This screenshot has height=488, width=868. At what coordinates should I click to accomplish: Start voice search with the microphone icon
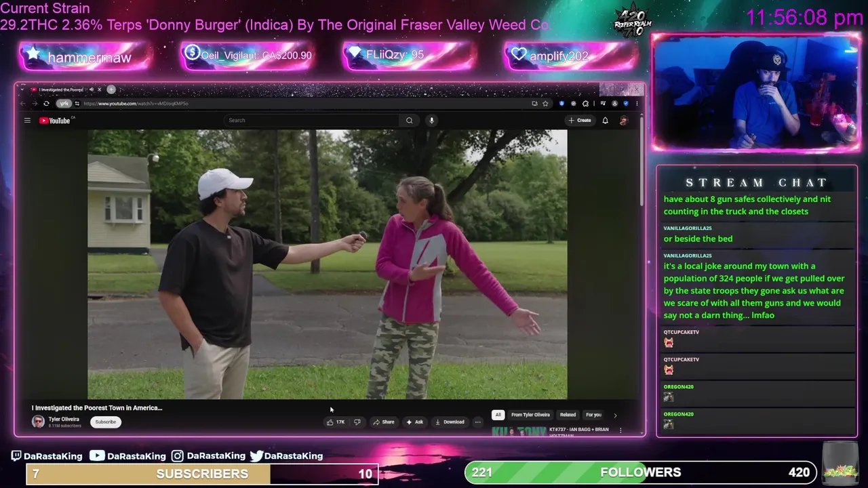coord(431,121)
